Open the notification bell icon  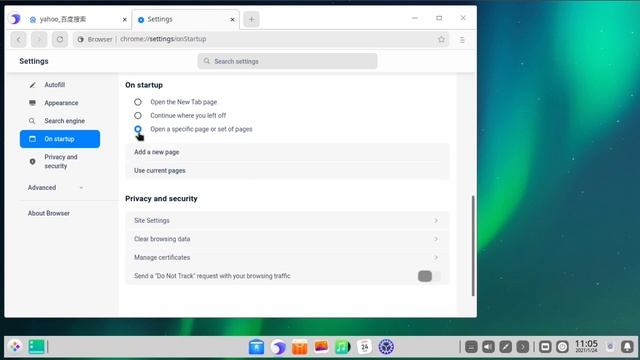tap(627, 347)
